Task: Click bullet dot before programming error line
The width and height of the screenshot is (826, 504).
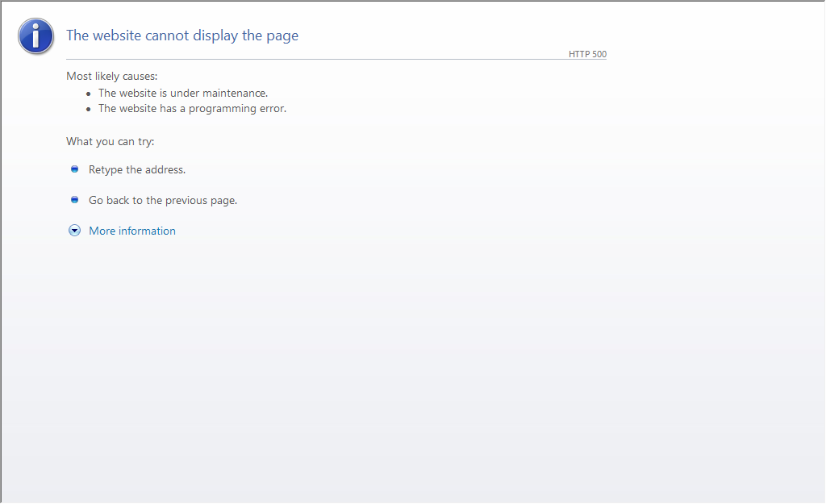Action: pyautogui.click(x=89, y=109)
